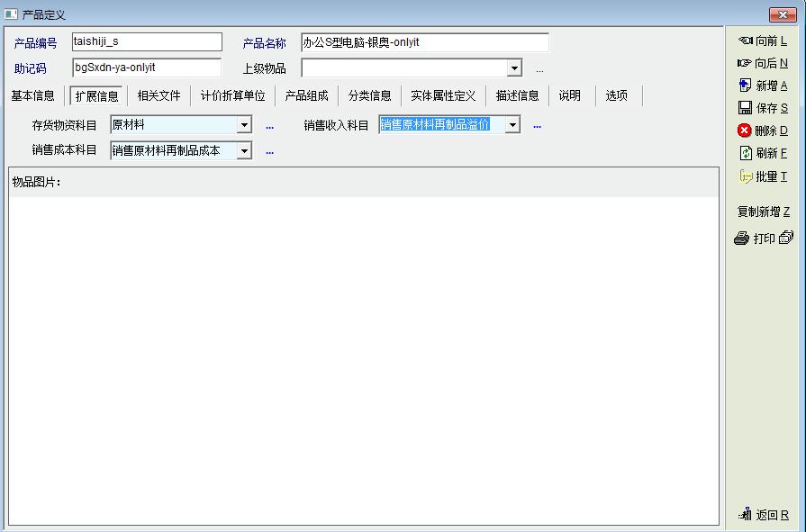Screen dimensions: 806x532
Task: Click the 保存 floppy disk icon
Action: coord(745,108)
